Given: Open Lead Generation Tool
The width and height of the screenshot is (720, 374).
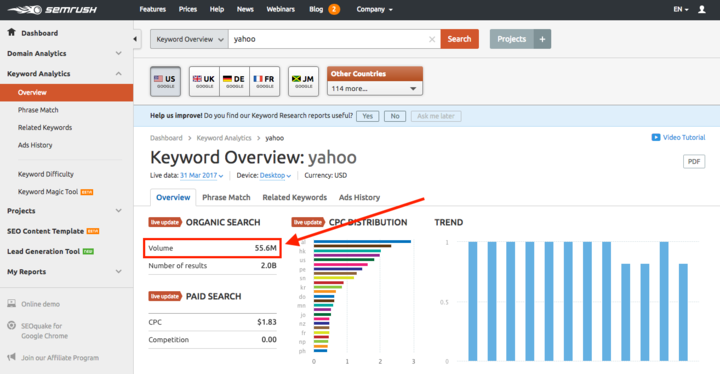Looking at the screenshot, I should (43, 251).
